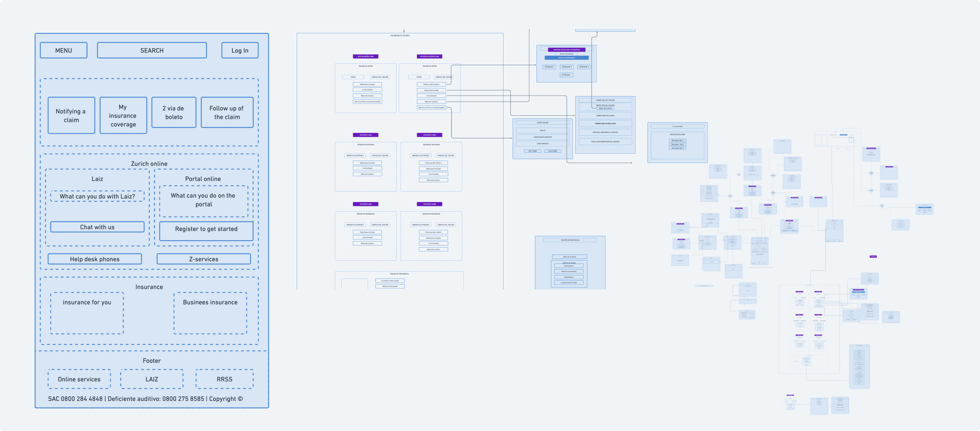Viewport: 980px width, 431px height.
Task: Click the Chat with us button
Action: pos(97,227)
